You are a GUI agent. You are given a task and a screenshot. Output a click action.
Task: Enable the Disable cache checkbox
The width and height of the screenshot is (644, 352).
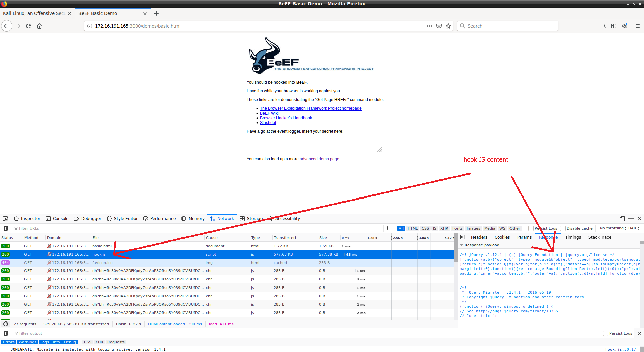pos(563,228)
